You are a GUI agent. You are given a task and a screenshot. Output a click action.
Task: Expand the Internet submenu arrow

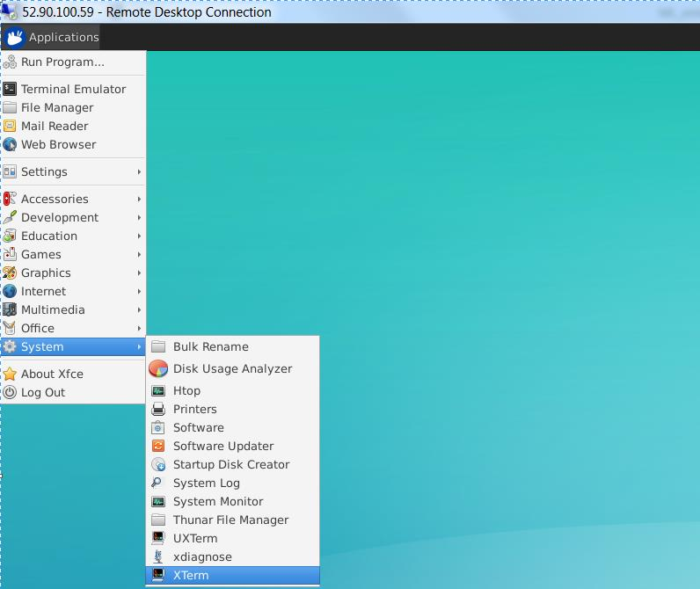click(139, 291)
